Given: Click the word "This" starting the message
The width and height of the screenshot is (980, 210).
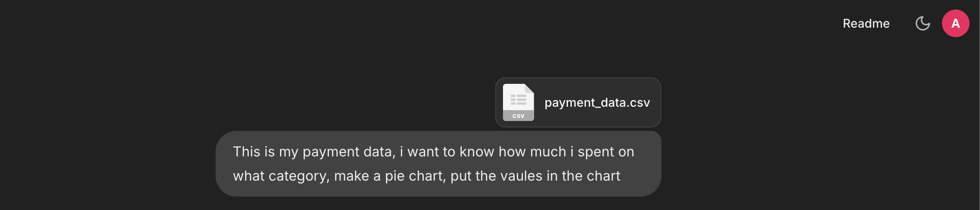Looking at the screenshot, I should [x=246, y=152].
